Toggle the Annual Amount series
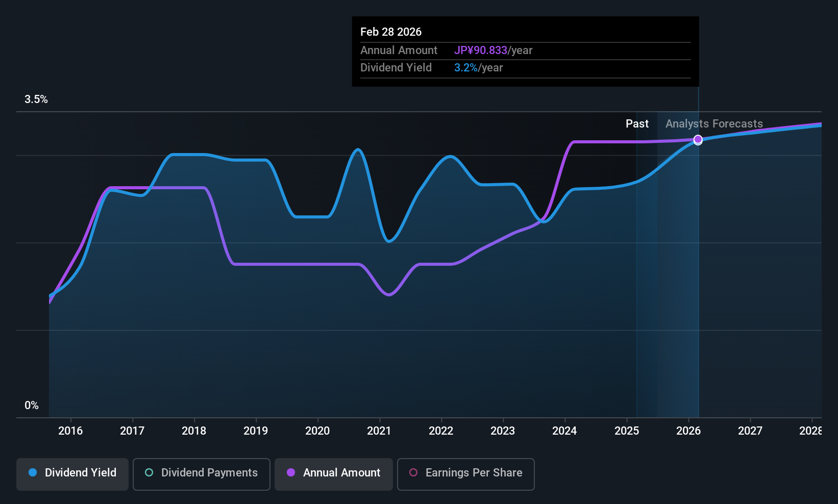 [334, 474]
